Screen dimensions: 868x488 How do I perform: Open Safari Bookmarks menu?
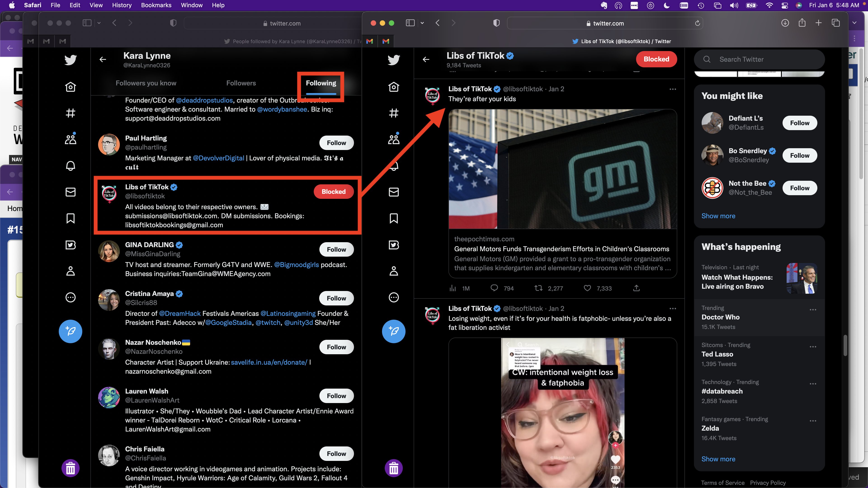156,5
